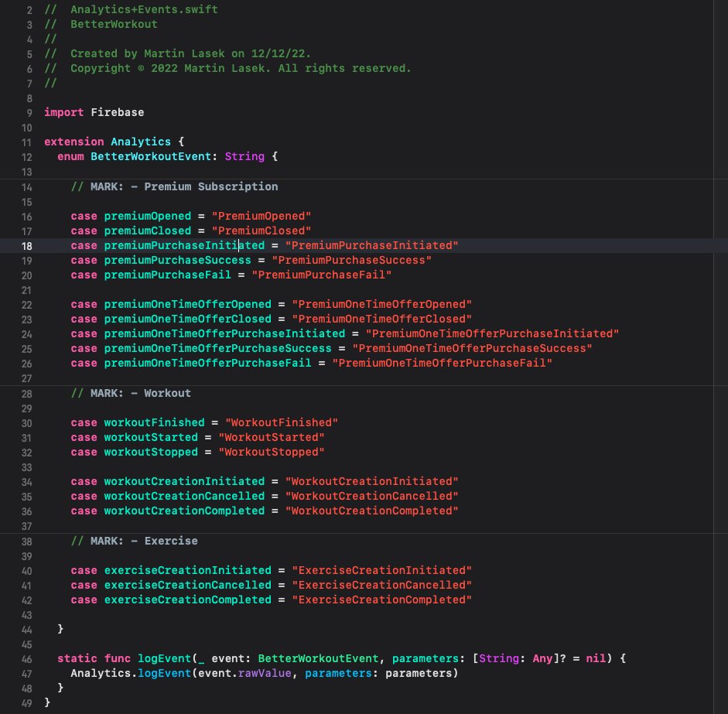This screenshot has width=728, height=714.
Task: Click the 'nil' default value on line 46
Action: coord(596,658)
